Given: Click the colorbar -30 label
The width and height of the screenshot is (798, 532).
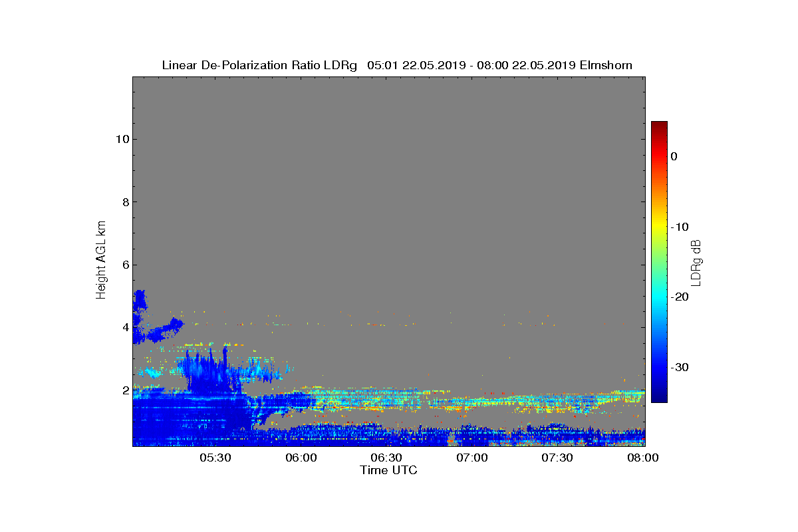Looking at the screenshot, I should tap(680, 367).
